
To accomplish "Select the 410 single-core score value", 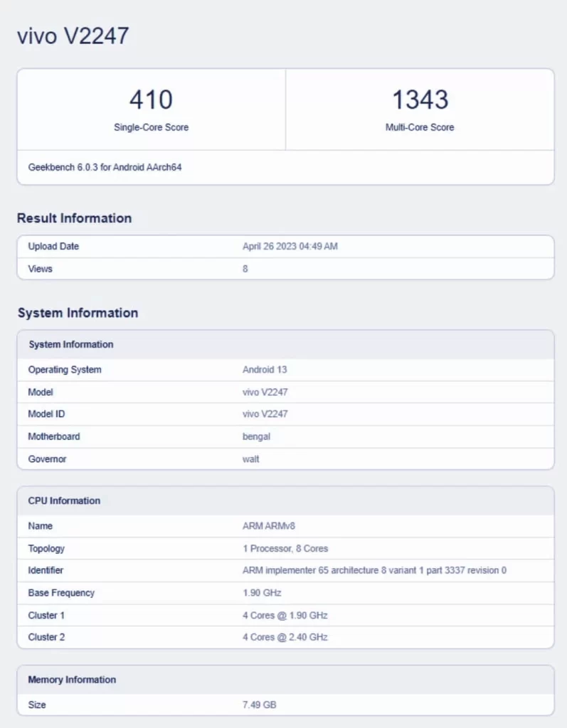I will click(x=151, y=100).
